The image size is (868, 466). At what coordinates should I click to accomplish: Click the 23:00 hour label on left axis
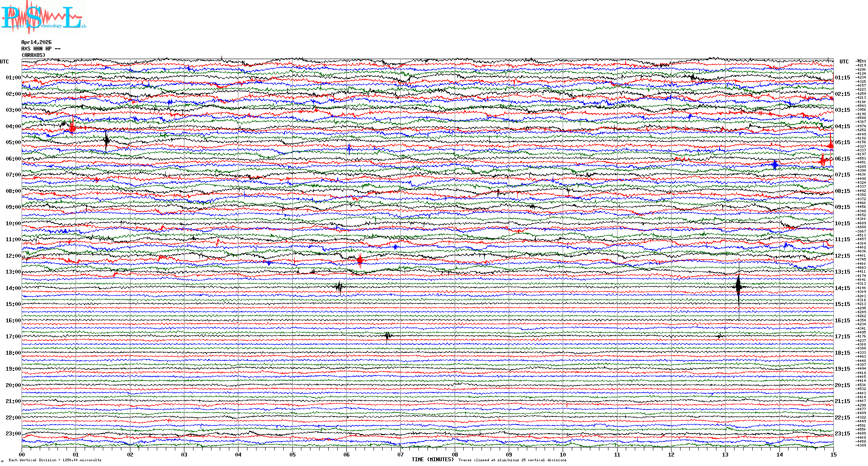(13, 434)
